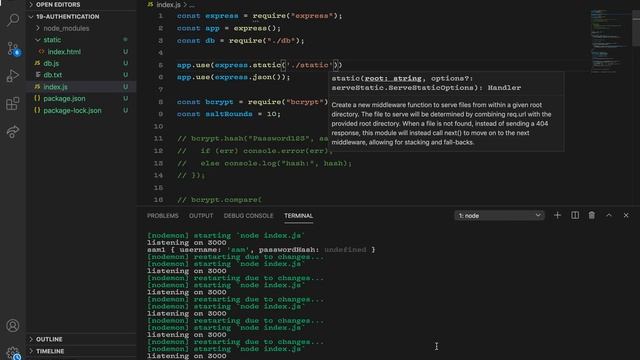The width and height of the screenshot is (640, 360).
Task: Close the terminal panel
Action: [626, 215]
